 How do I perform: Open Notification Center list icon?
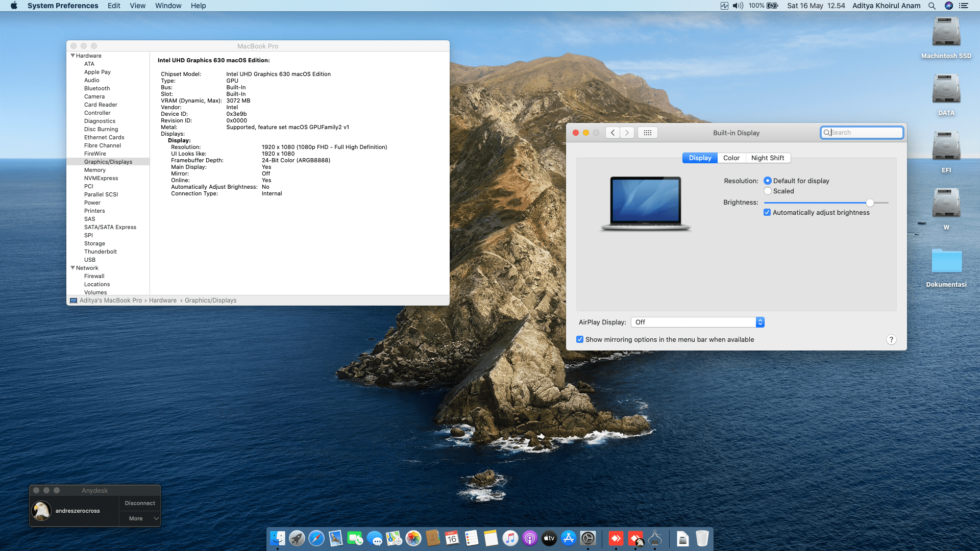(964, 6)
